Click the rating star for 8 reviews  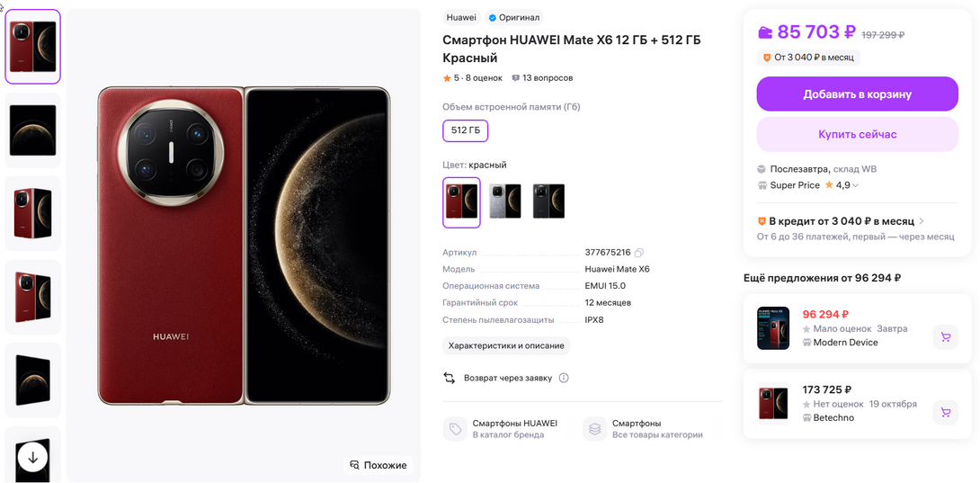pyautogui.click(x=447, y=78)
